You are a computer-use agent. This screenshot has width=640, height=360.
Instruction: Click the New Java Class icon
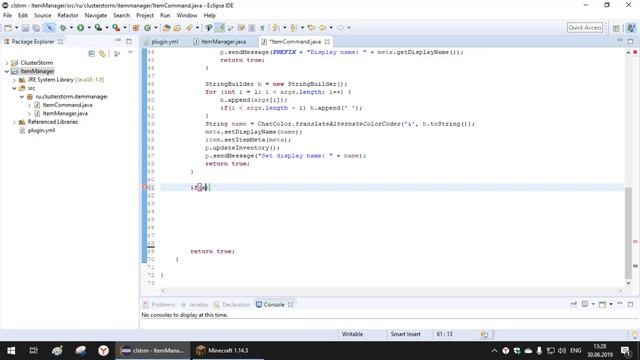point(147,28)
